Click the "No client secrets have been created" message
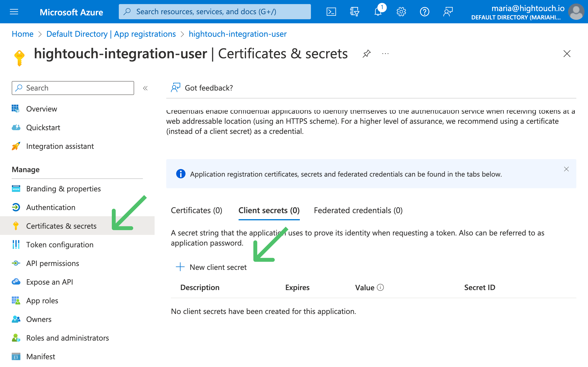The width and height of the screenshot is (588, 367). coord(263,311)
